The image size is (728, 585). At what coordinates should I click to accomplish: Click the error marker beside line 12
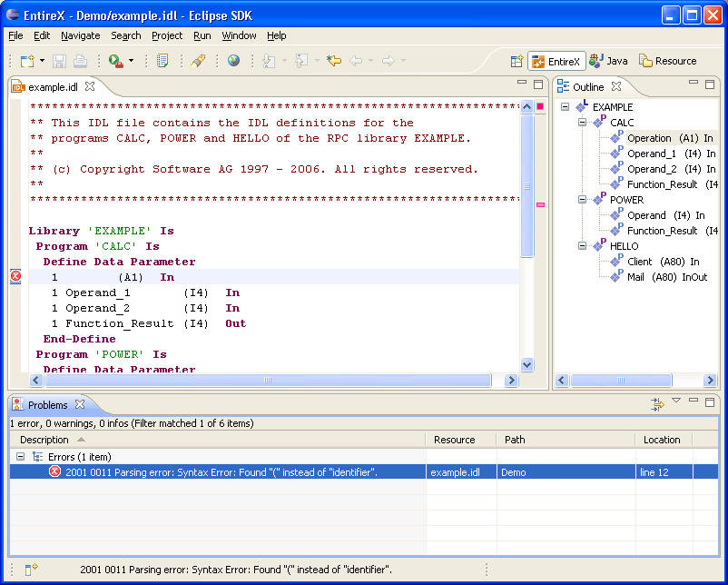coord(15,276)
